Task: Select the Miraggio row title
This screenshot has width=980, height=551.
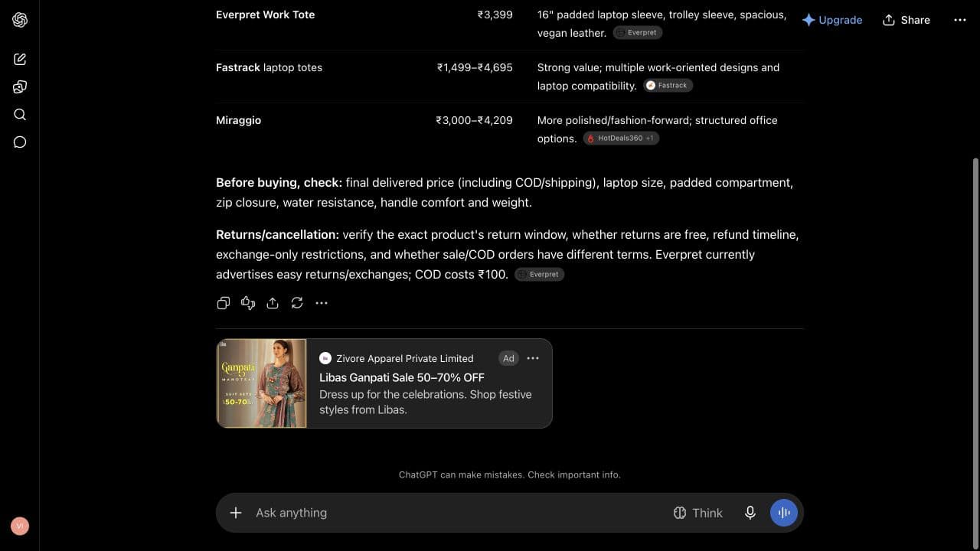Action: (x=238, y=120)
